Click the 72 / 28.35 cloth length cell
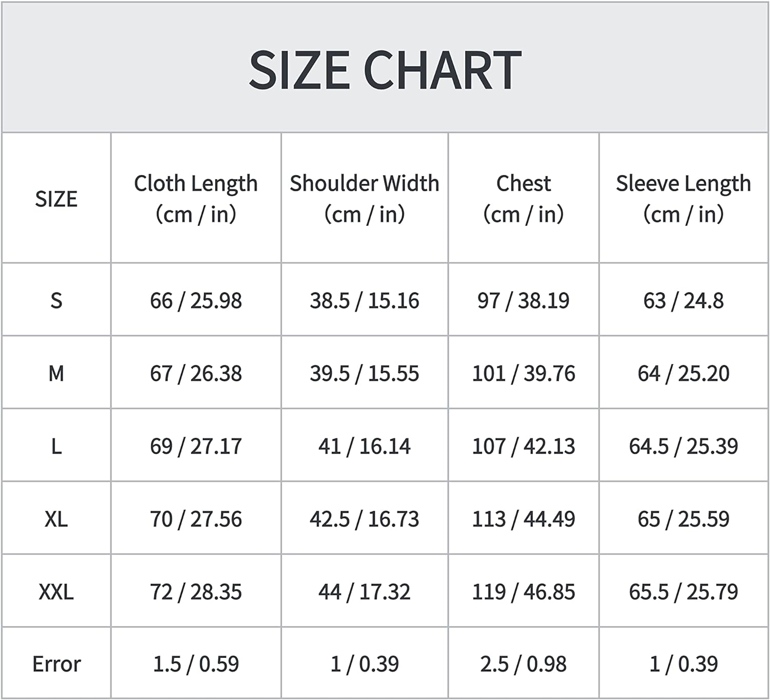The width and height of the screenshot is (770, 700). [x=196, y=592]
